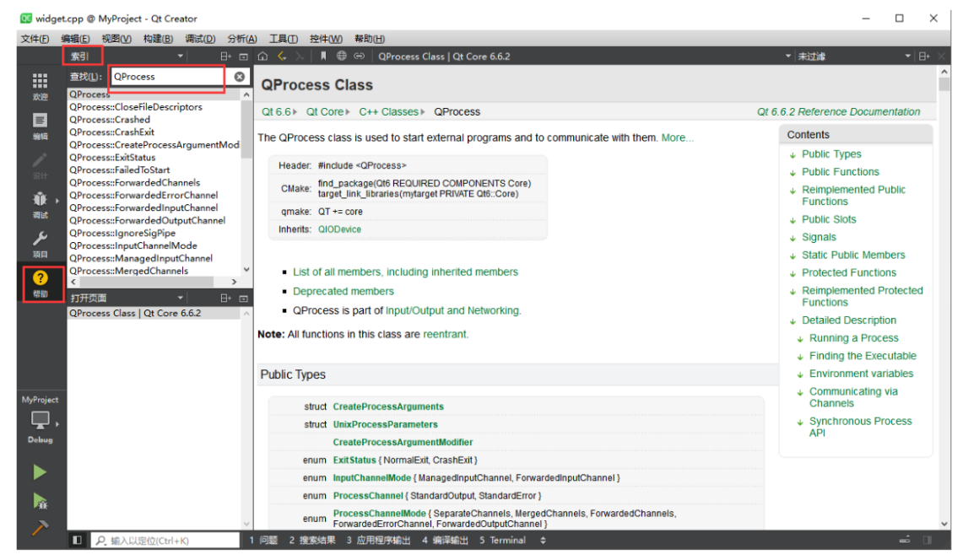The width and height of the screenshot is (963, 560).
Task: Open page in online documentation globe
Action: [342, 57]
